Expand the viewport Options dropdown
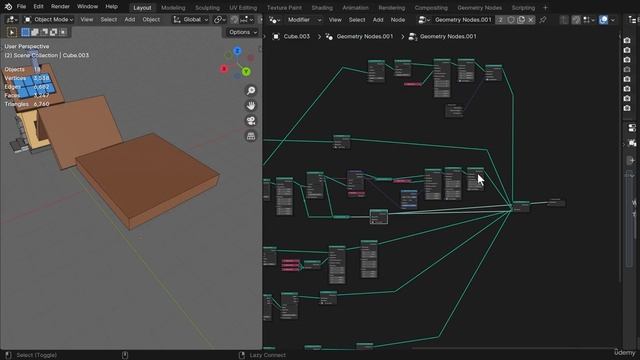Image resolution: width=640 pixels, height=360 pixels. click(x=242, y=32)
